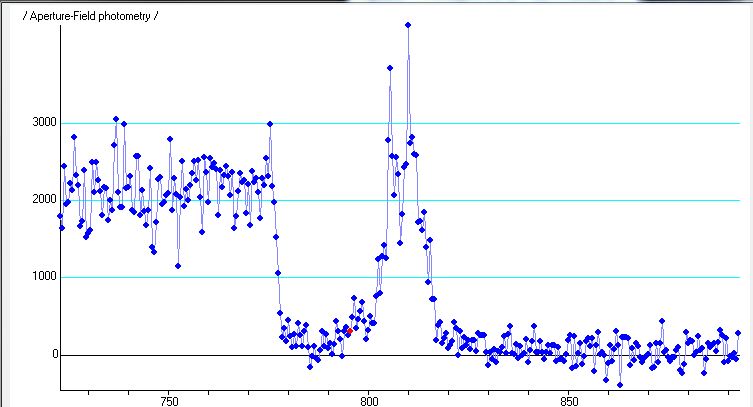Select the highest peak data point

click(x=408, y=25)
